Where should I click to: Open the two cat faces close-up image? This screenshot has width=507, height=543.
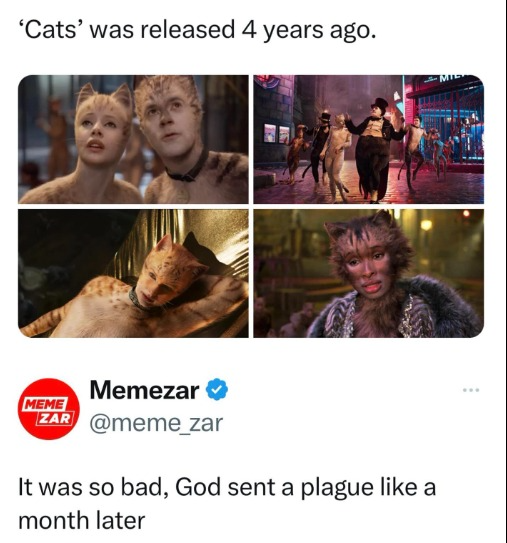133,139
